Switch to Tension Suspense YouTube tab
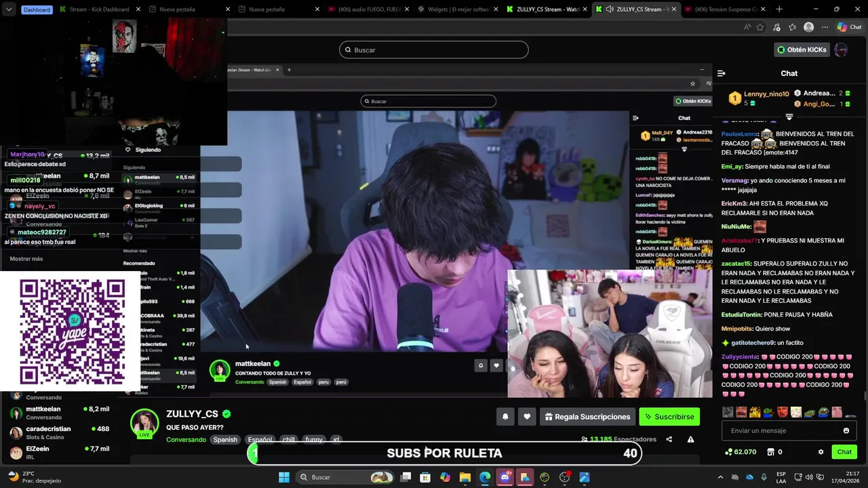The width and height of the screenshot is (868, 488). coord(727,9)
